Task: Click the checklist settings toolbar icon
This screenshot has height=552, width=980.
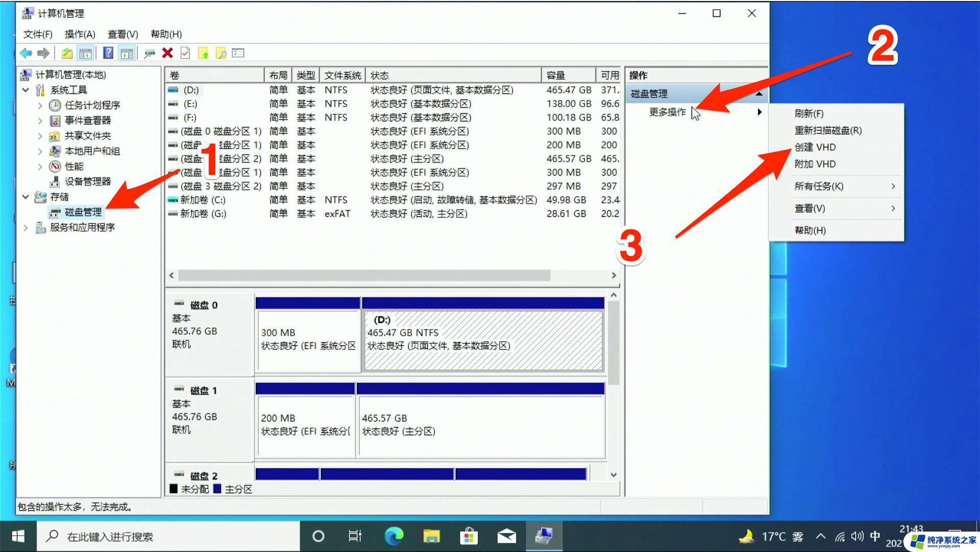Action: coord(238,53)
